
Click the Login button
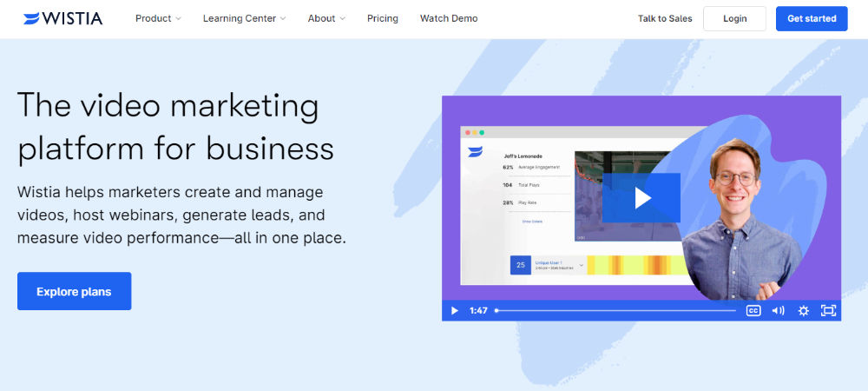click(x=734, y=18)
